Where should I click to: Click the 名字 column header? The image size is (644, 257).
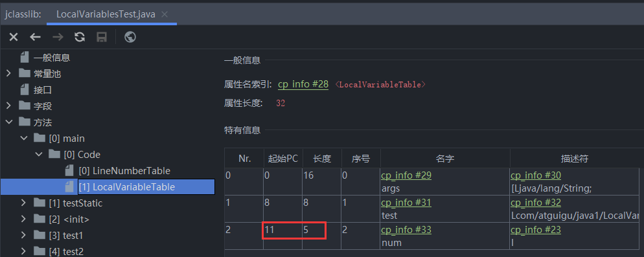click(445, 159)
